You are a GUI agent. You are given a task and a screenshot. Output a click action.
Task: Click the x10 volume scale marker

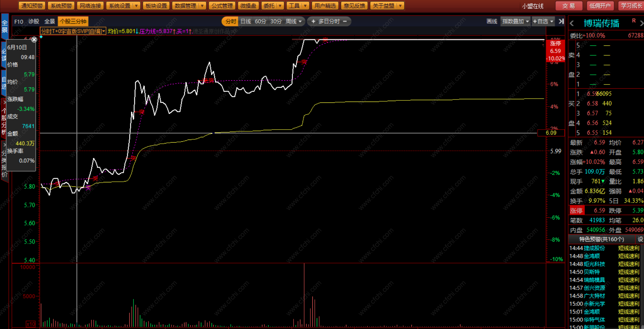pos(31,324)
